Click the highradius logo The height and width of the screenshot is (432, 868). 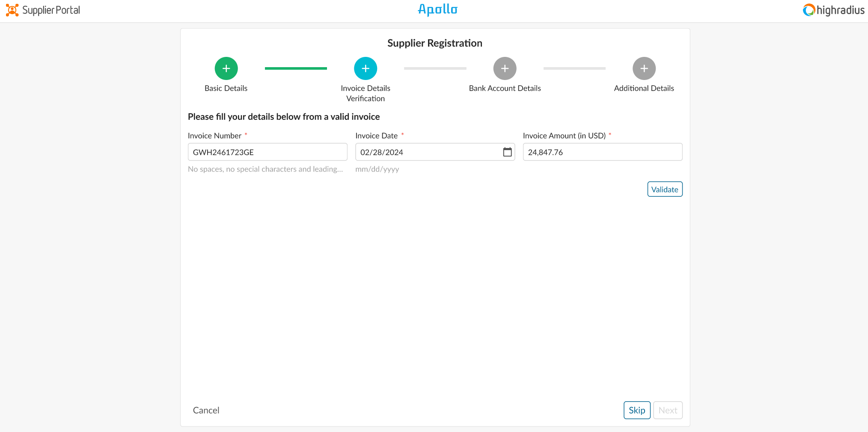point(833,10)
